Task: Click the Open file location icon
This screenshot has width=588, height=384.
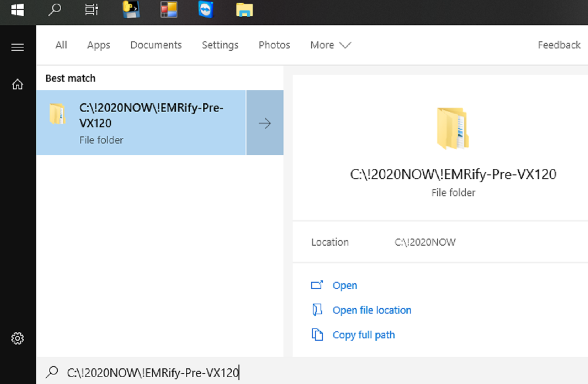Action: point(317,310)
